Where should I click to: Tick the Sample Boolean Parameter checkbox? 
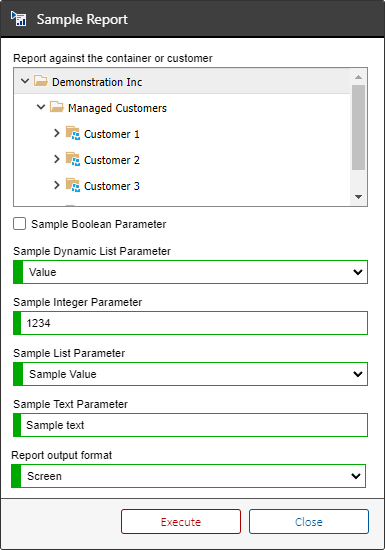pos(19,223)
